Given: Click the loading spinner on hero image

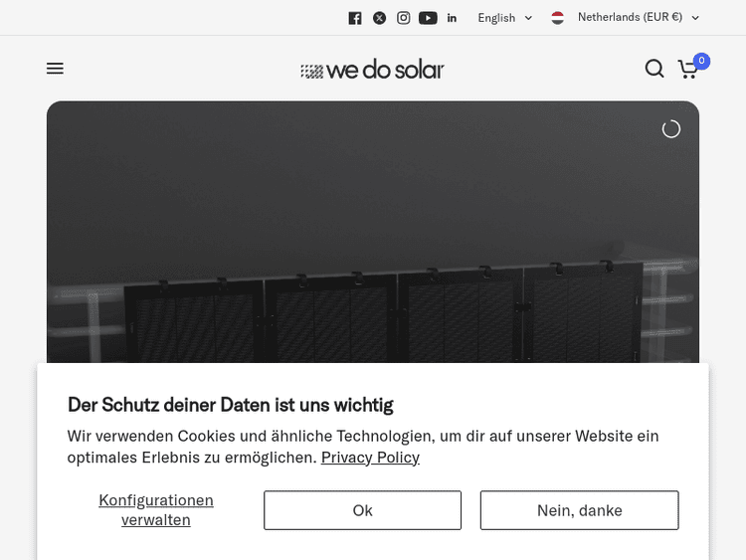Looking at the screenshot, I should tap(671, 129).
